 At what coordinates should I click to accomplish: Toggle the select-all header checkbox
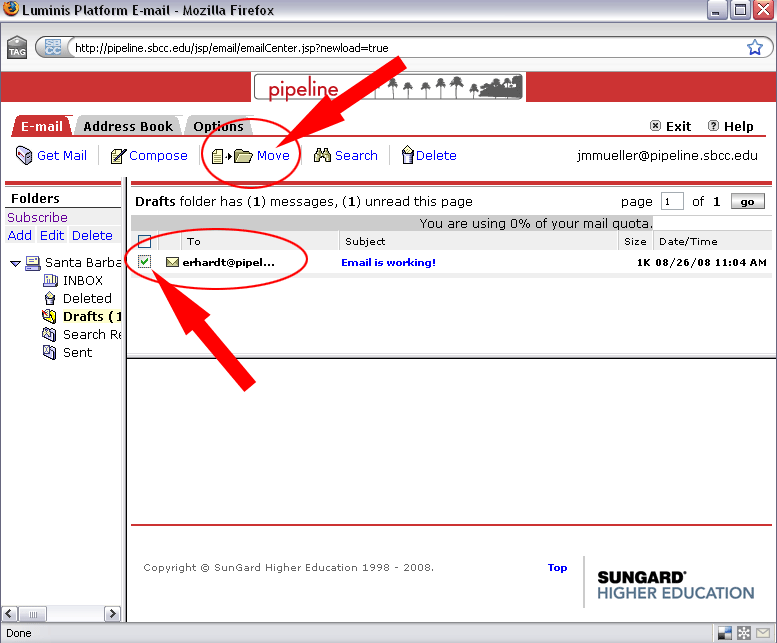point(145,241)
